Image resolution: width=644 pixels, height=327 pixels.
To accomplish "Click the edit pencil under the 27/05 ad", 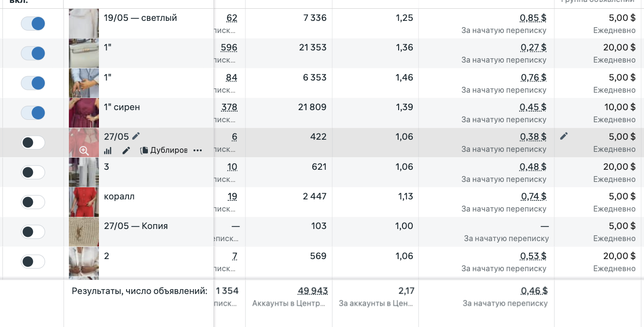I will pyautogui.click(x=126, y=150).
